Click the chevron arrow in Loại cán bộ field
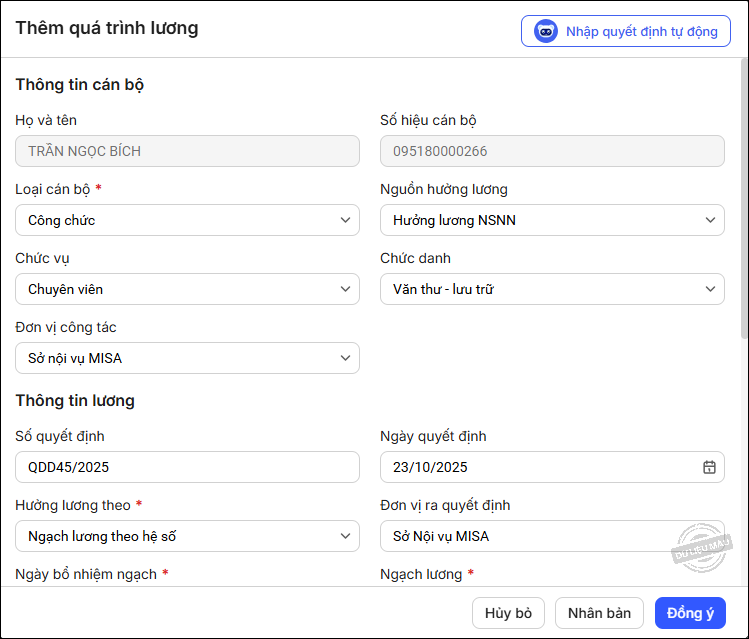This screenshot has width=749, height=639. [x=346, y=220]
